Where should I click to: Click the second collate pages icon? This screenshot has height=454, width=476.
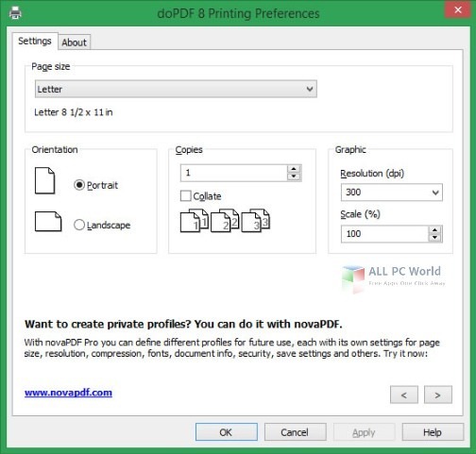[225, 221]
